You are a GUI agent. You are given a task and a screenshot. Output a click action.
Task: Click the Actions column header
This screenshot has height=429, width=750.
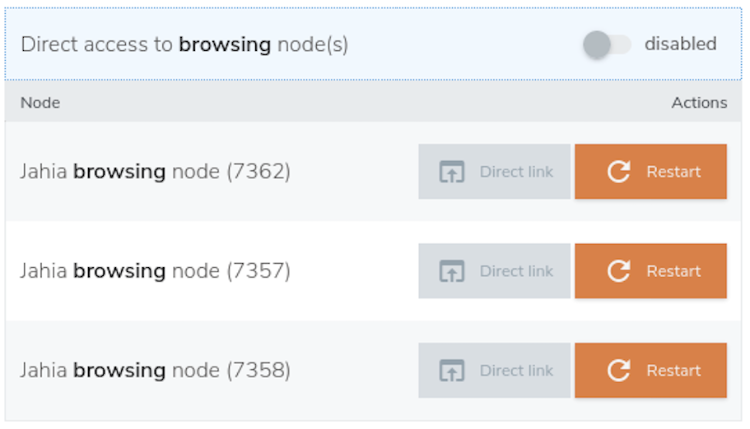[699, 103]
